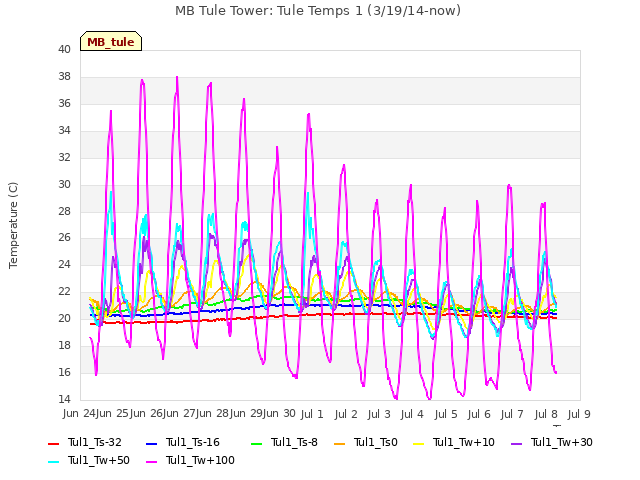
Task: Click the 38 y-axis tick label
Action: click(x=64, y=76)
